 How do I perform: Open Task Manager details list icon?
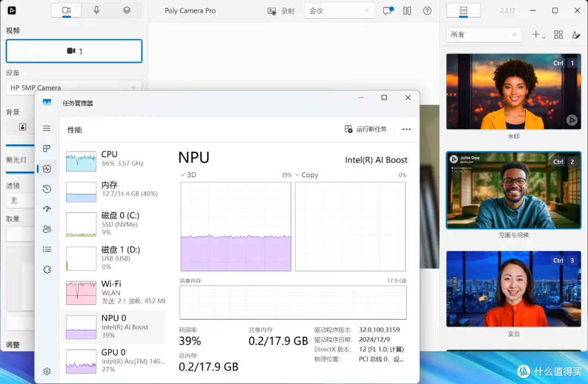47,249
